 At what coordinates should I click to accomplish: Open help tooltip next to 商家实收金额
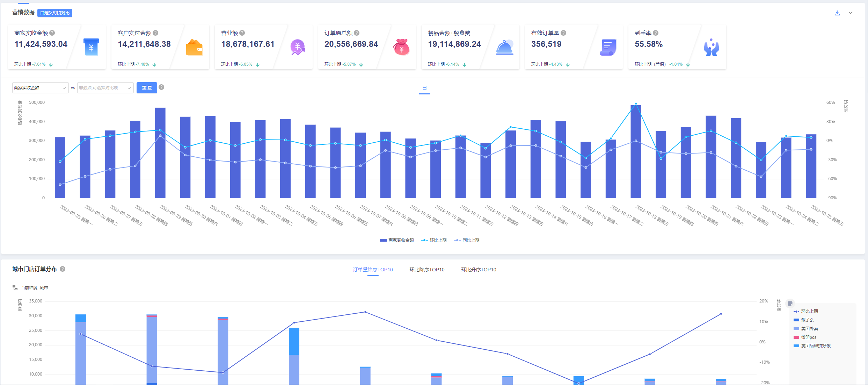tap(52, 33)
